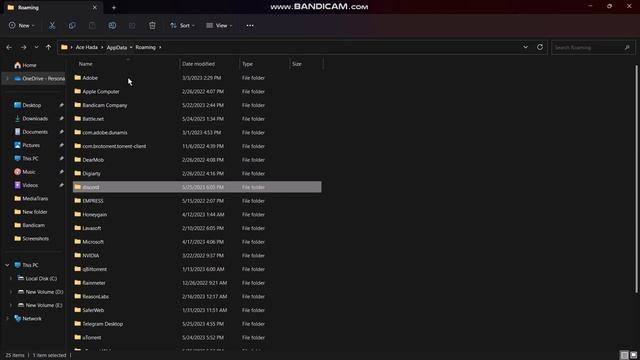Switch to details view icon in status bar
640x360 pixels.
tap(624, 355)
